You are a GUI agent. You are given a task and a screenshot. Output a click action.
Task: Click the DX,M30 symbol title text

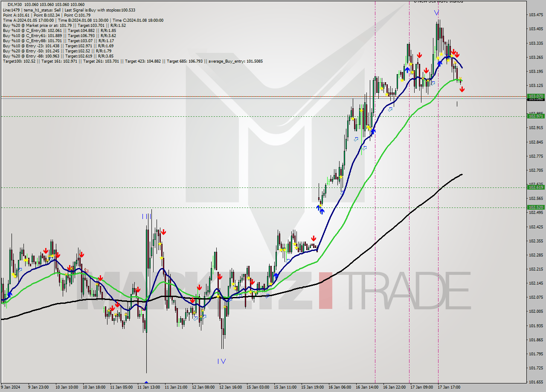[14, 4]
